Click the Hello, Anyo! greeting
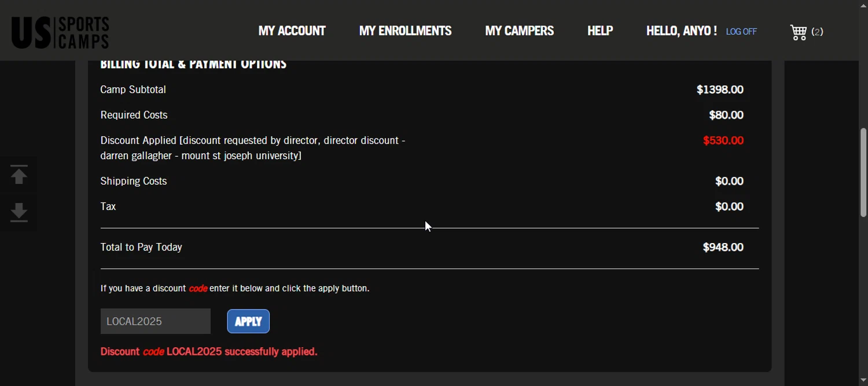This screenshot has height=386, width=868. [681, 31]
